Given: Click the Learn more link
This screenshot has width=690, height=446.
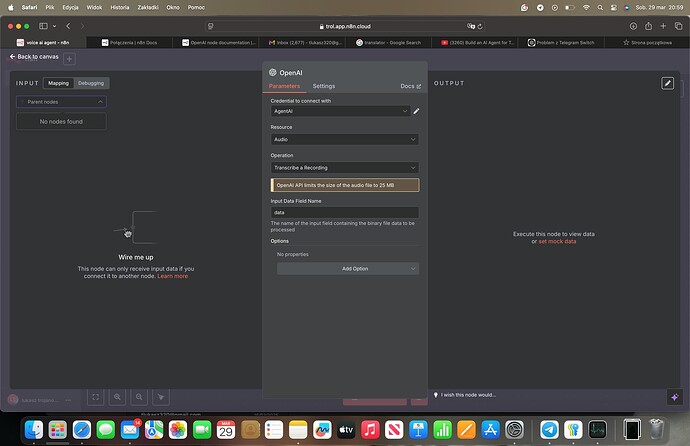Looking at the screenshot, I should coord(172,276).
